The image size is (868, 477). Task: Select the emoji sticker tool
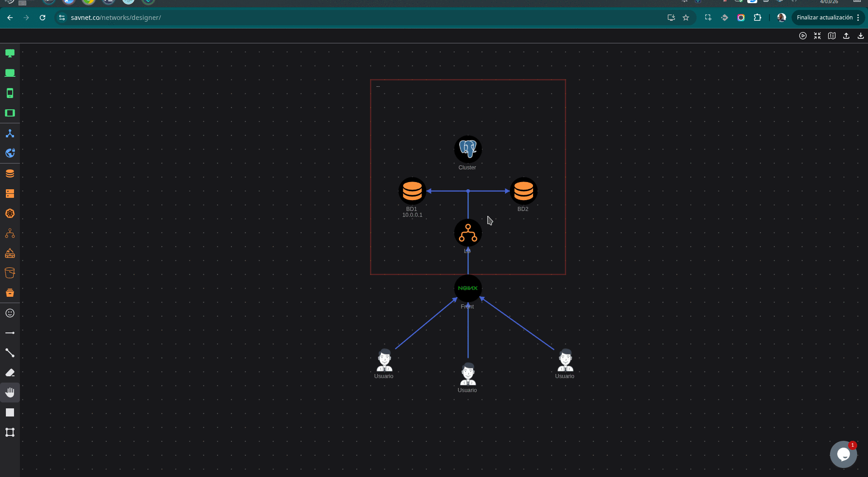[x=9, y=313]
